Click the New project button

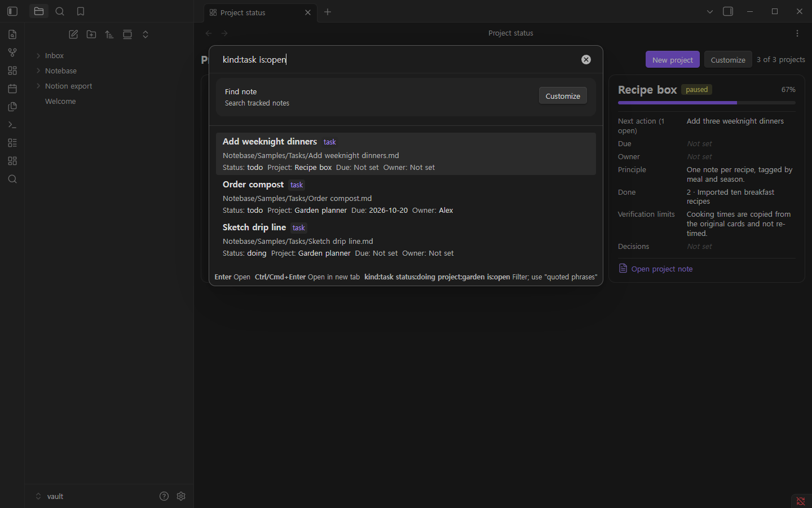(673, 59)
